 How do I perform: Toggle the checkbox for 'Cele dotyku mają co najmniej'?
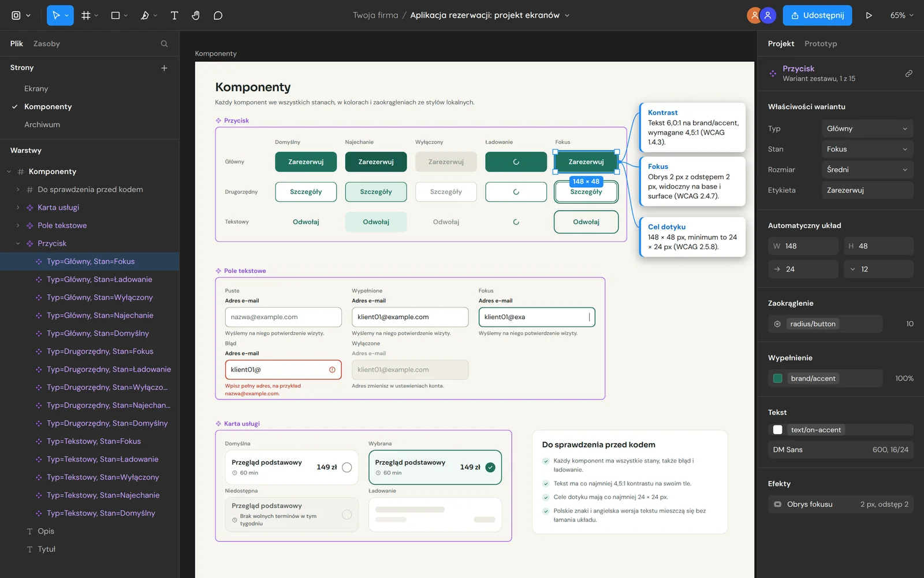tap(546, 497)
